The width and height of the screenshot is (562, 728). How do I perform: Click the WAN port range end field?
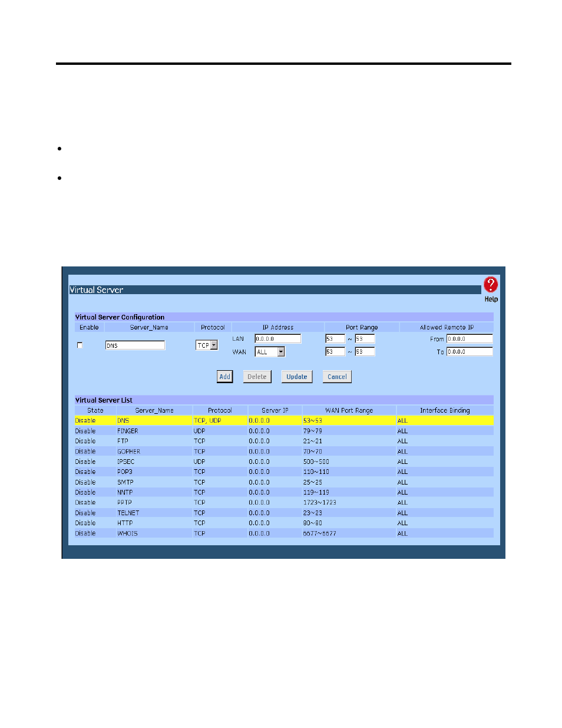tap(365, 352)
